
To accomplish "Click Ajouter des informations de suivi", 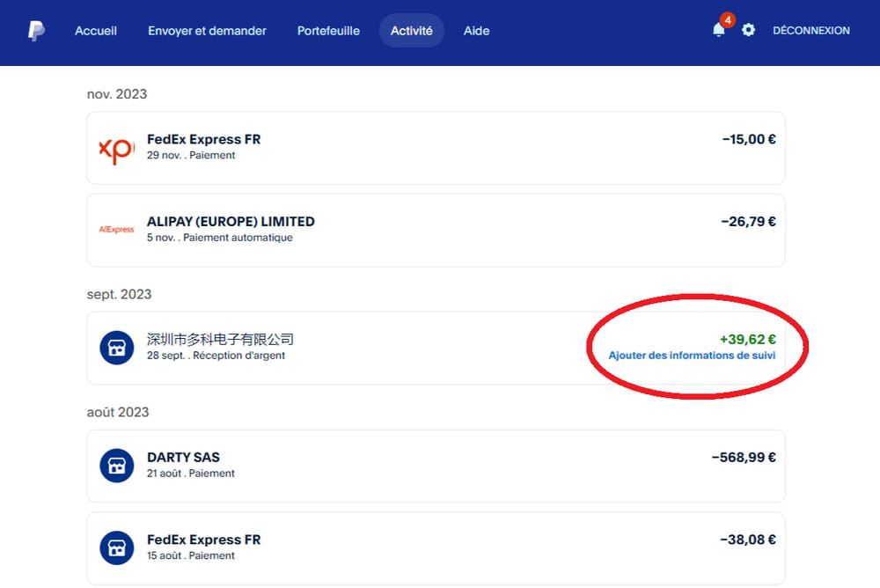I will point(692,356).
